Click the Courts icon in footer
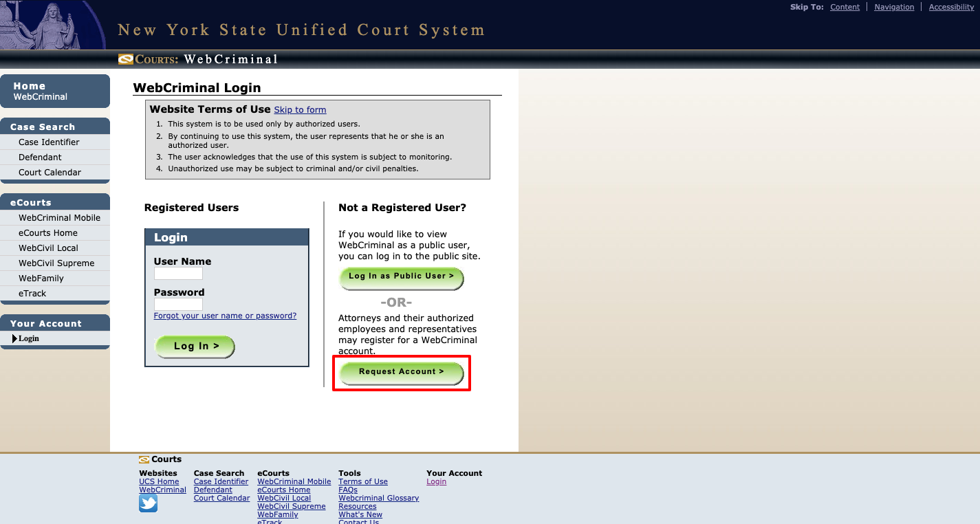 click(x=144, y=459)
